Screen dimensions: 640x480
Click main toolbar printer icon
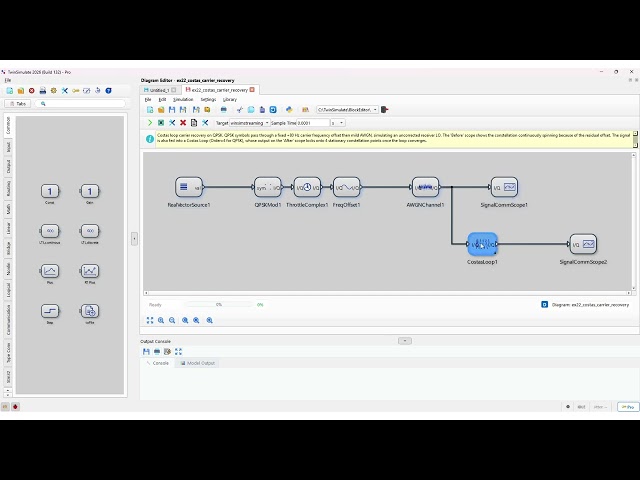(x=42, y=91)
